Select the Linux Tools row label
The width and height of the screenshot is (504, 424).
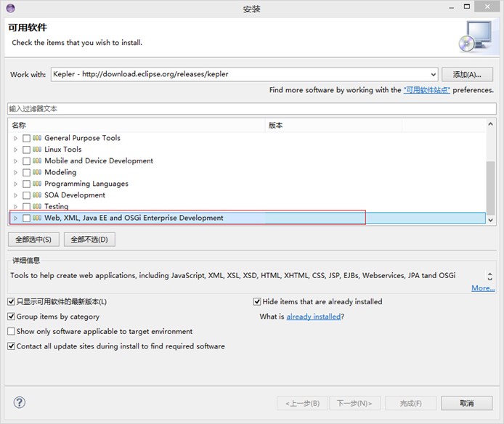[x=63, y=150]
